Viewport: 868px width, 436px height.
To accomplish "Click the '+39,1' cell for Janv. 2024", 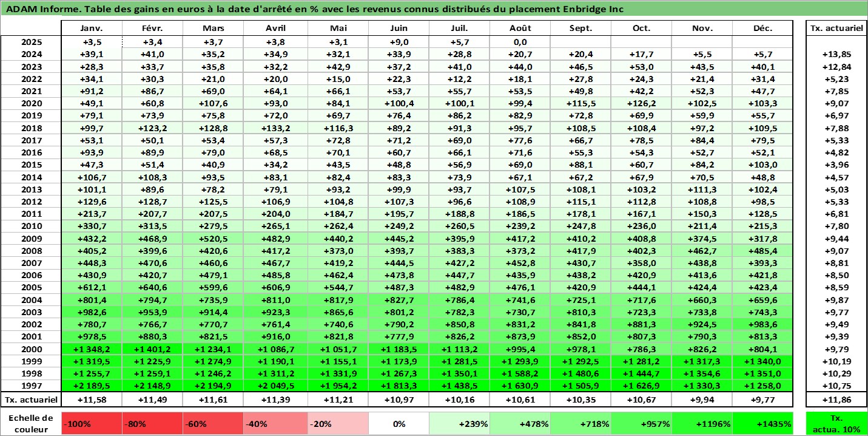I will (x=92, y=55).
